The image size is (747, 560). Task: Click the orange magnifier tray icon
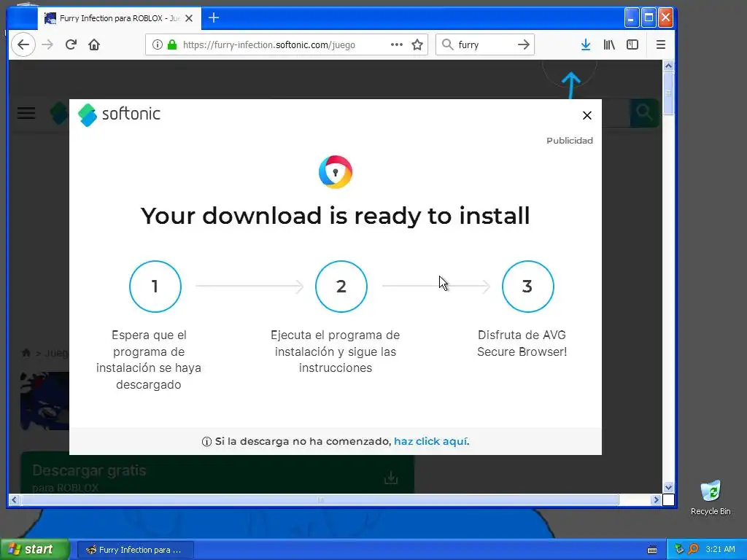tap(693, 550)
